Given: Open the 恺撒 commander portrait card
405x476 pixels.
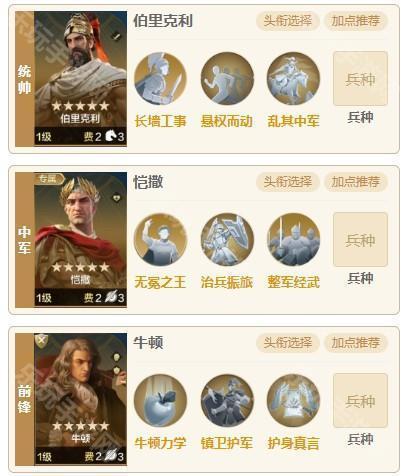Looking at the screenshot, I should [x=80, y=240].
